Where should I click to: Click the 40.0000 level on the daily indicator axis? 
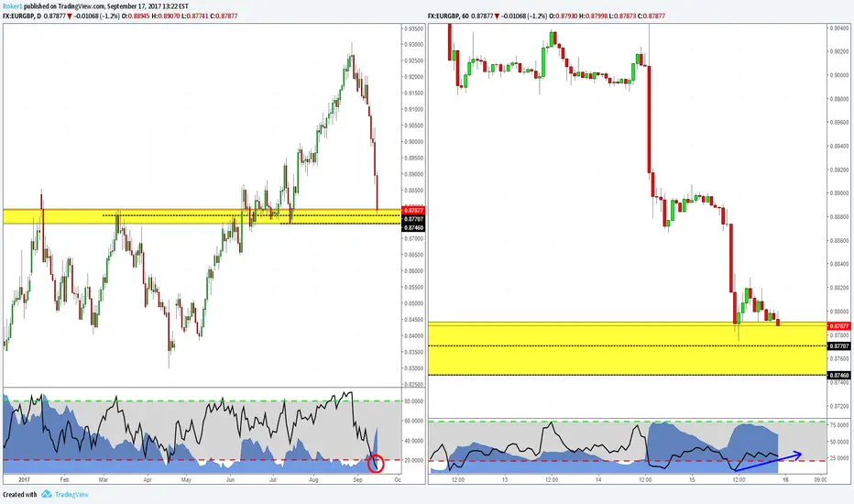pos(414,441)
